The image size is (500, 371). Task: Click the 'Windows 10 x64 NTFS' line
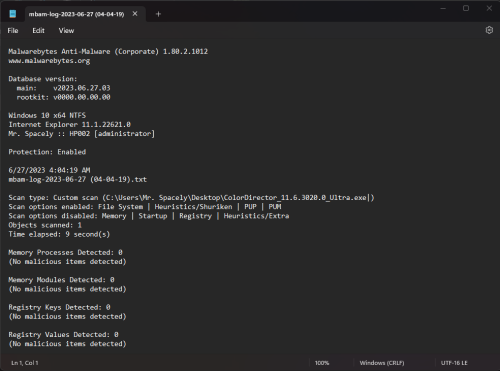[x=47, y=115]
